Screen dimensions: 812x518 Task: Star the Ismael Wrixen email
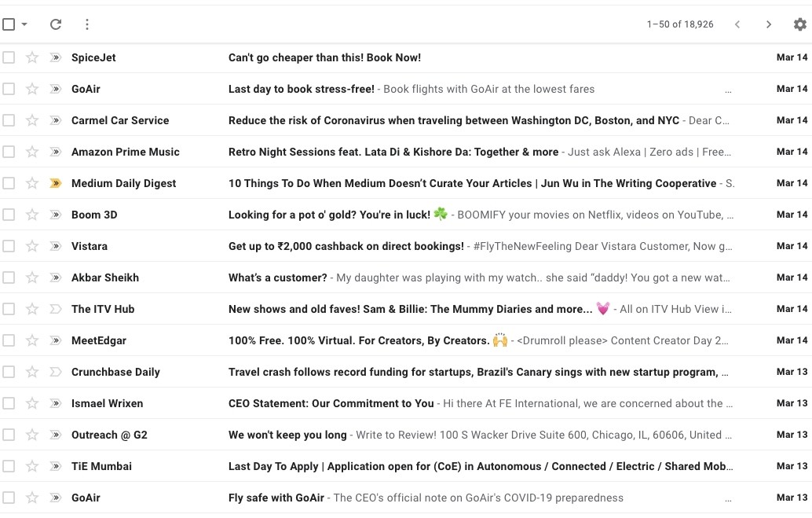coord(32,403)
